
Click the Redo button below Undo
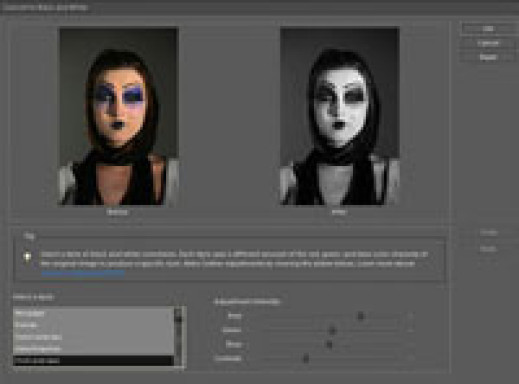click(488, 248)
